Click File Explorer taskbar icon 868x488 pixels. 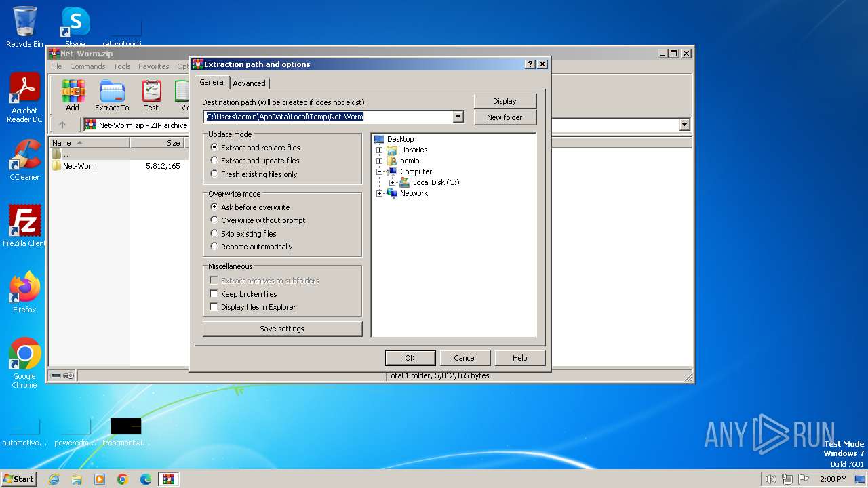77,479
